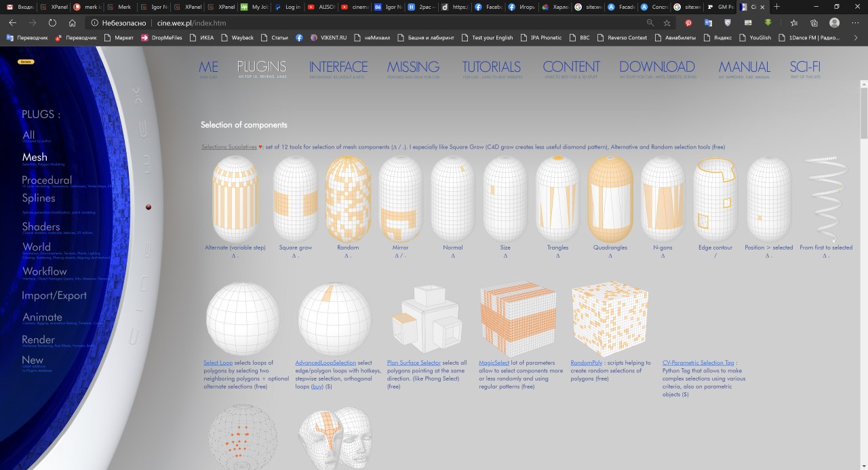Viewport: 868px width, 470px height.
Task: Click the Normal selection capsule image
Action: click(453, 199)
